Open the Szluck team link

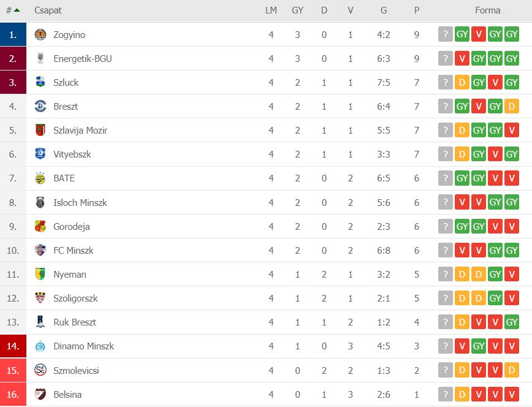tap(66, 83)
